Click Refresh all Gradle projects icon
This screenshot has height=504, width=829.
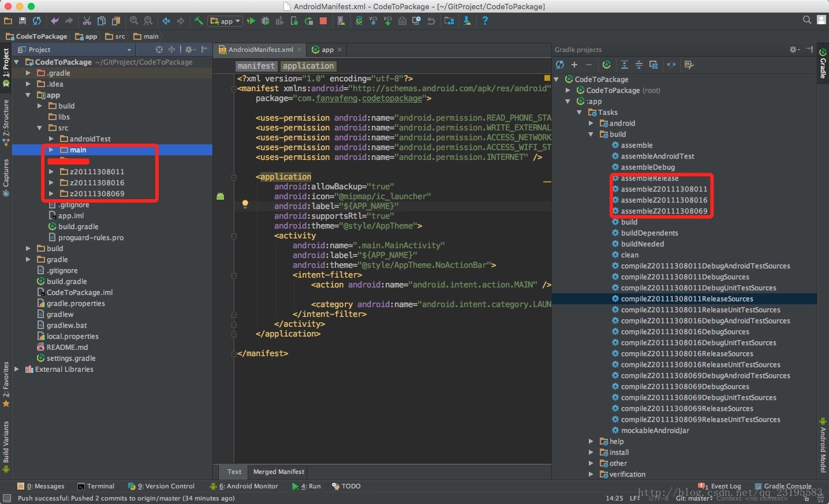point(560,65)
